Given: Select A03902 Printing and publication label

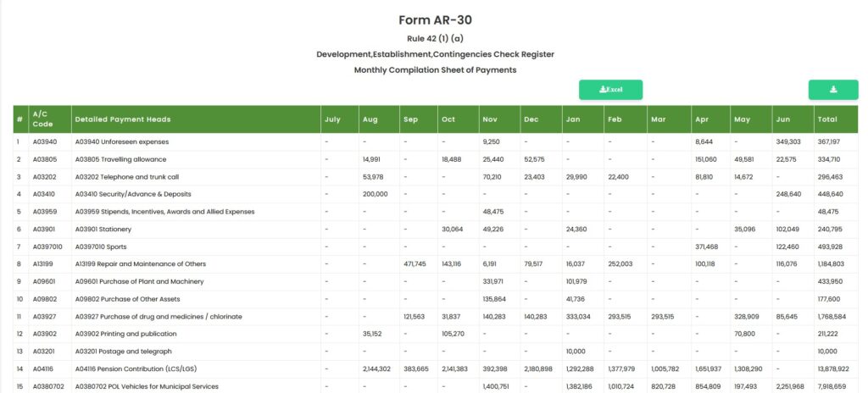Looking at the screenshot, I should [x=125, y=334].
